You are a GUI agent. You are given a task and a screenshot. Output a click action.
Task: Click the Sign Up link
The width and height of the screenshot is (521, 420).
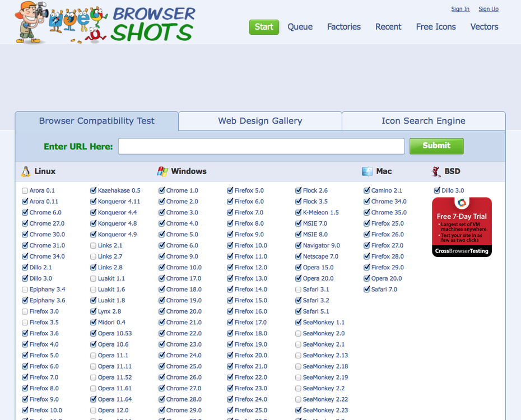point(489,9)
